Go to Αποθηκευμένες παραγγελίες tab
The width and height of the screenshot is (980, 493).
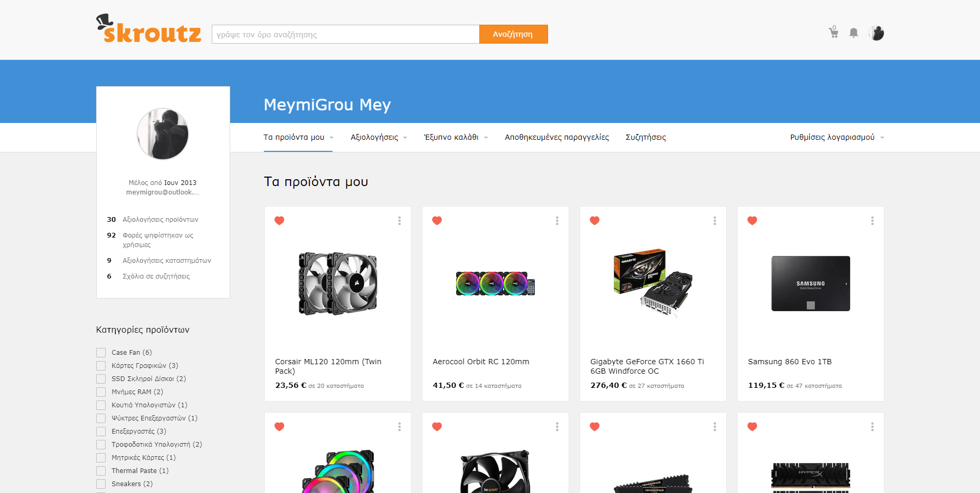tap(556, 137)
